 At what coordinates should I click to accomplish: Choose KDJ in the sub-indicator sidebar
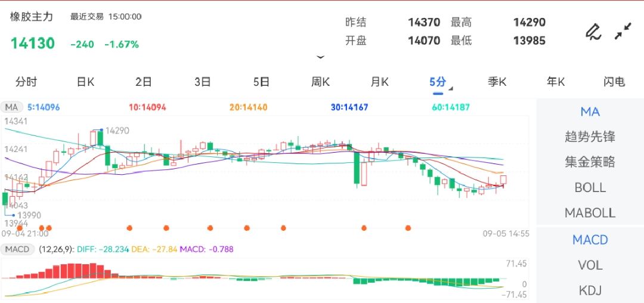point(590,290)
